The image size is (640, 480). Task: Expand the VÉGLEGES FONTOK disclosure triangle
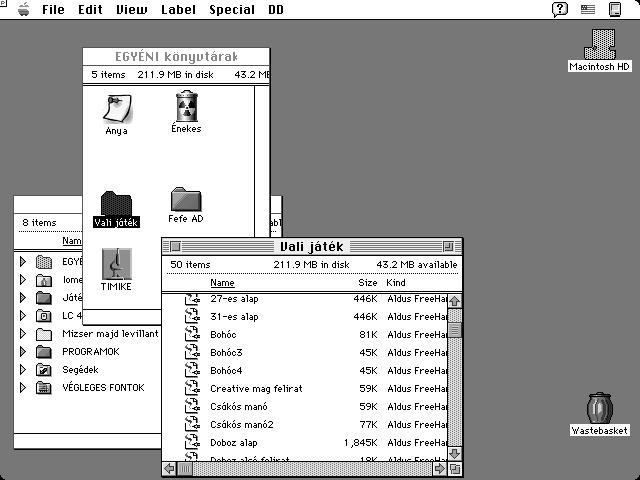tap(23, 387)
